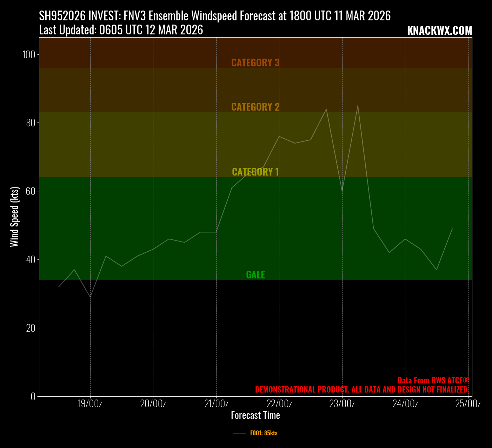Click the KNACKWX.COM watermark link
Viewport: 492px width, 448px height.
tap(439, 31)
